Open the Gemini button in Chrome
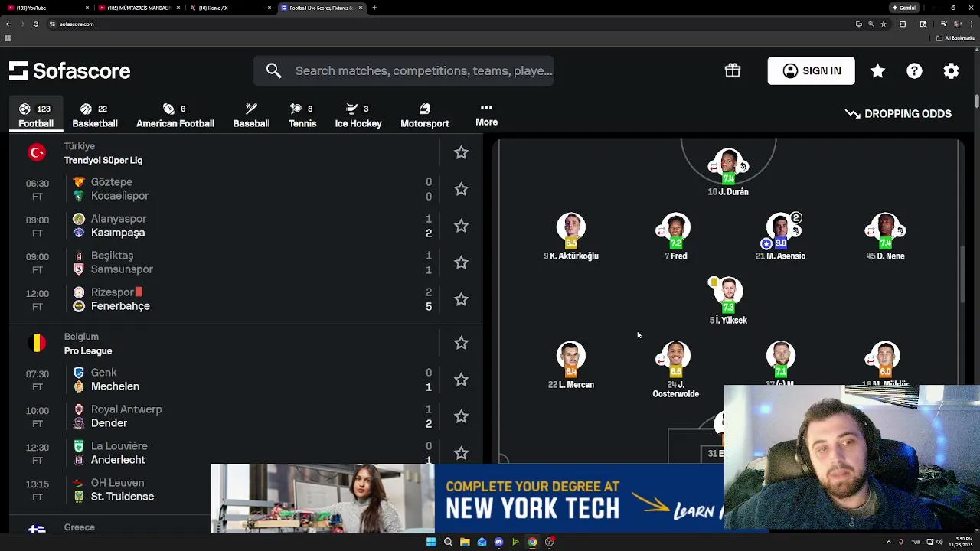 pos(904,8)
